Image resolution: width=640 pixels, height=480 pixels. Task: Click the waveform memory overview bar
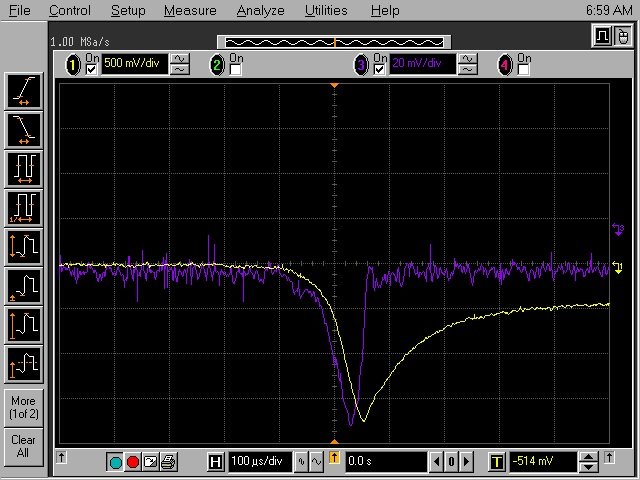(334, 42)
